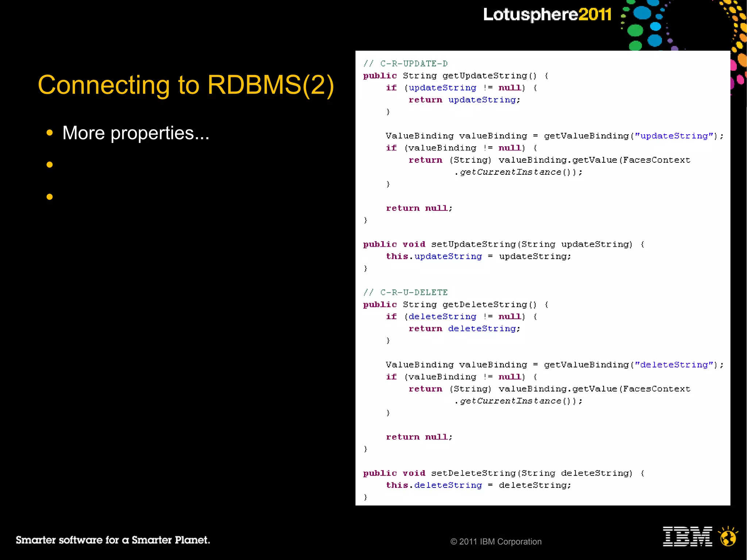Image resolution: width=747 pixels, height=560 pixels.
Task: Select the slide title 'Connecting to RDBMS(2)'
Action: 186,85
